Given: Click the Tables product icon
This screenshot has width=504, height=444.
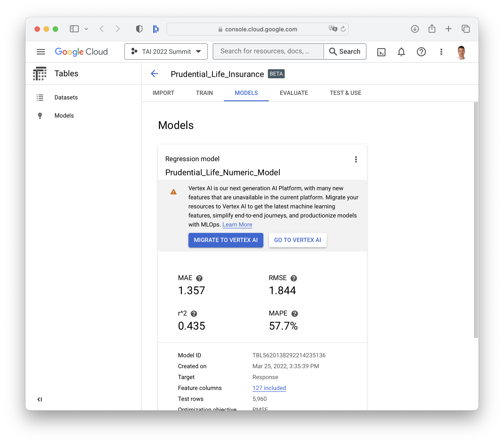Looking at the screenshot, I should pos(40,74).
